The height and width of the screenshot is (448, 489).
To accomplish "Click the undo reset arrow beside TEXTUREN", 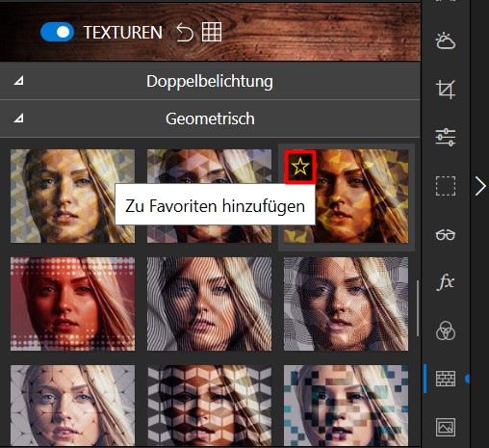I will pyautogui.click(x=185, y=32).
